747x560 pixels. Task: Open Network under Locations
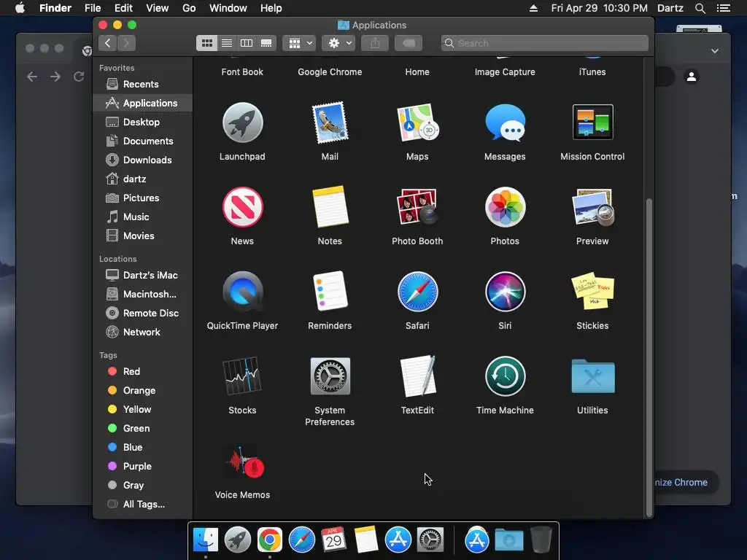[x=142, y=332]
